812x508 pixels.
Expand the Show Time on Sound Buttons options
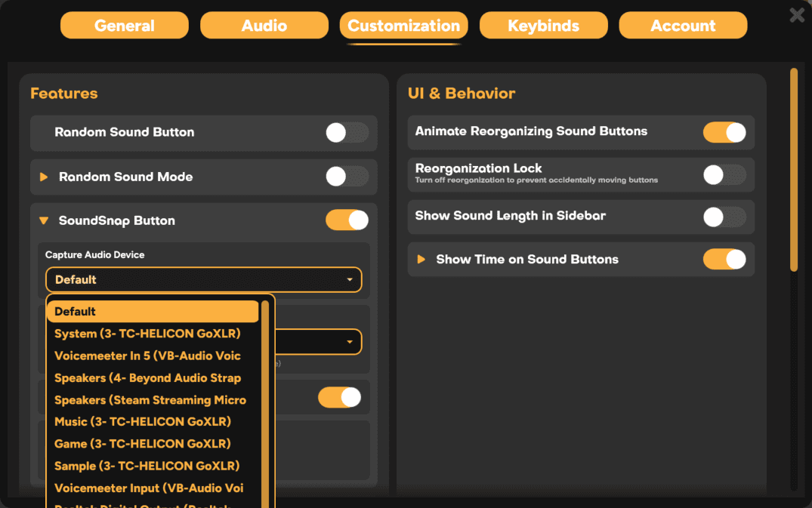pos(421,259)
